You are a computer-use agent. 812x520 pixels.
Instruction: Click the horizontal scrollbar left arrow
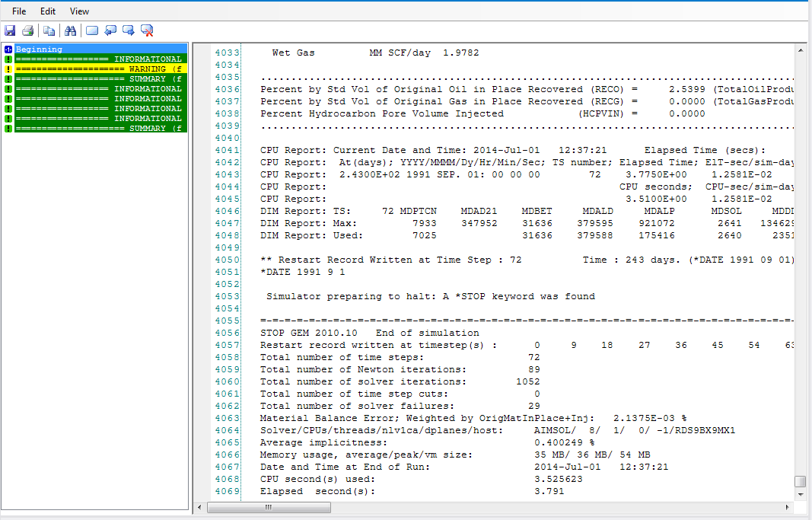(x=201, y=507)
